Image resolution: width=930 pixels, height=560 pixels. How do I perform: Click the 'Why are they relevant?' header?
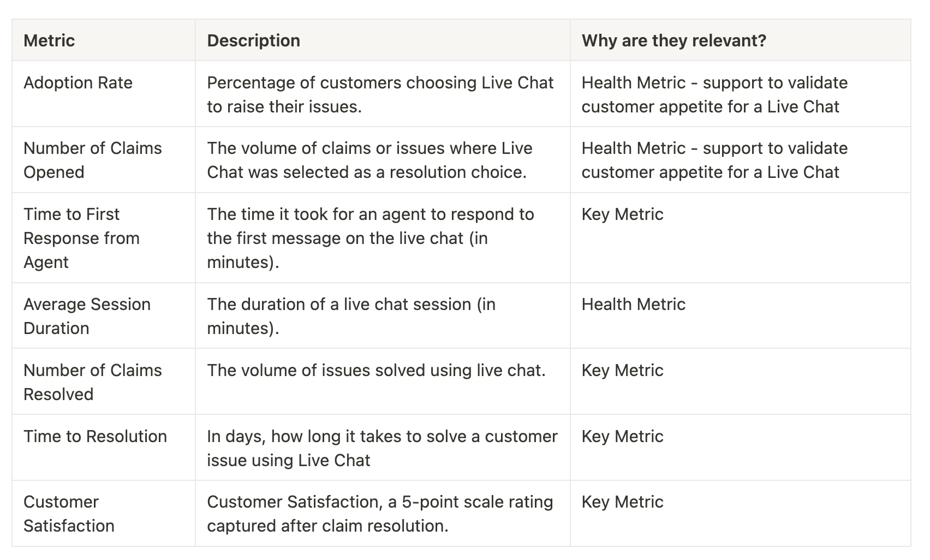pyautogui.click(x=740, y=40)
